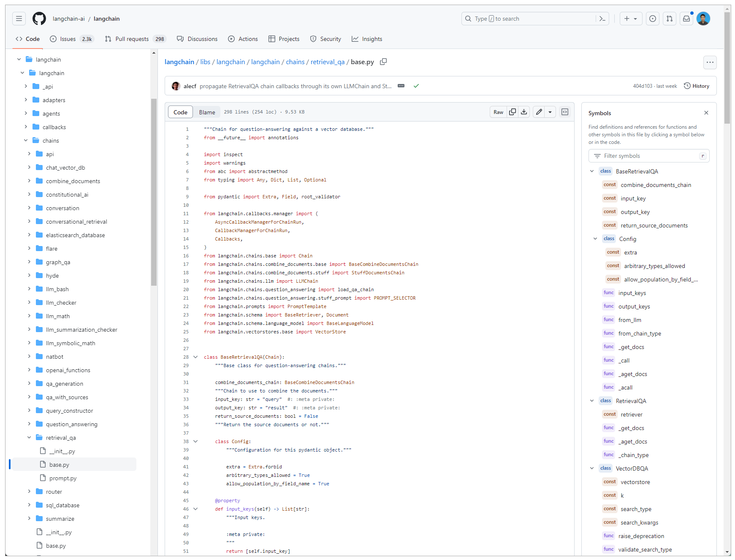This screenshot has height=560, width=735.
Task: Navigate to the chains breadcrumb link
Action: tap(295, 62)
